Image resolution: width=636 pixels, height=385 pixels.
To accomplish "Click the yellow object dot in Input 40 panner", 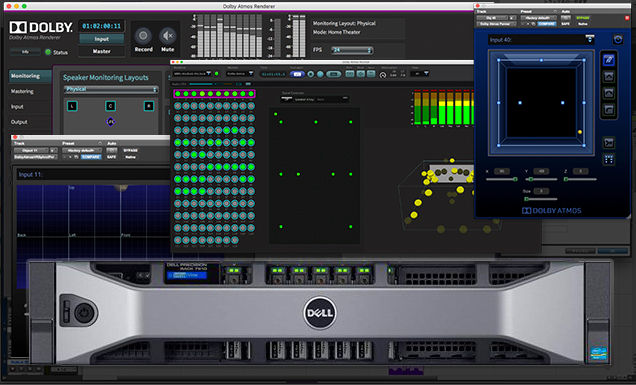I will [x=580, y=132].
